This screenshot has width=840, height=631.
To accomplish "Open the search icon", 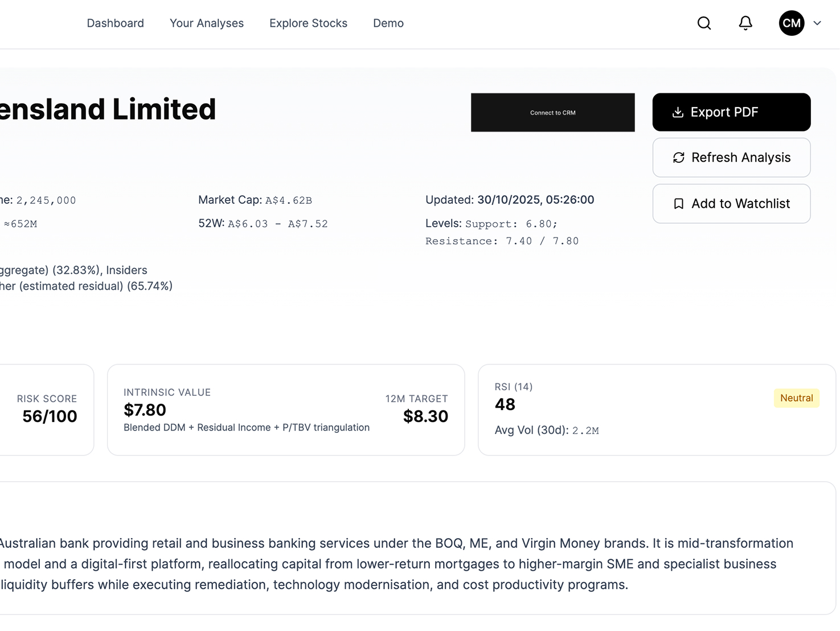I will [704, 23].
